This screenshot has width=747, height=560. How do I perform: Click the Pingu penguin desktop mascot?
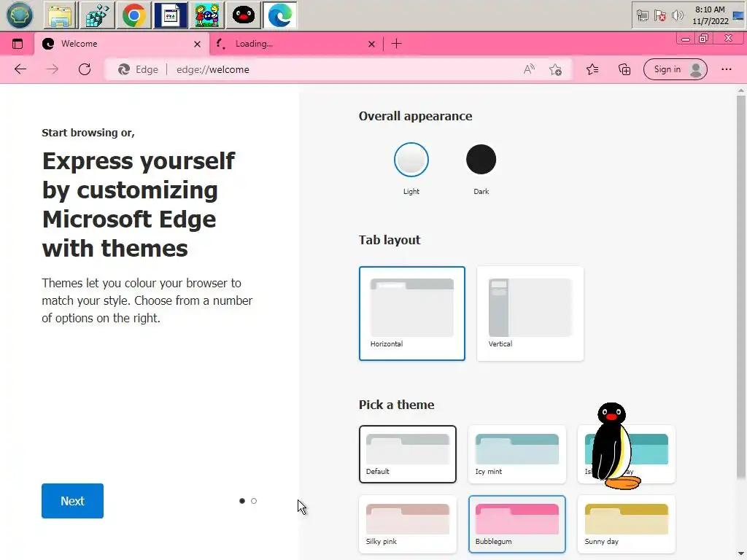click(x=614, y=446)
